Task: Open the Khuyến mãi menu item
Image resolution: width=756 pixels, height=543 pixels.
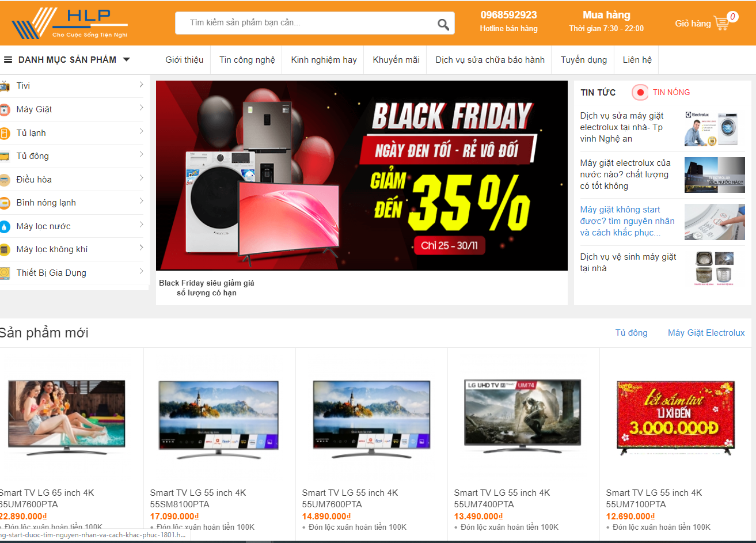Action: point(396,60)
